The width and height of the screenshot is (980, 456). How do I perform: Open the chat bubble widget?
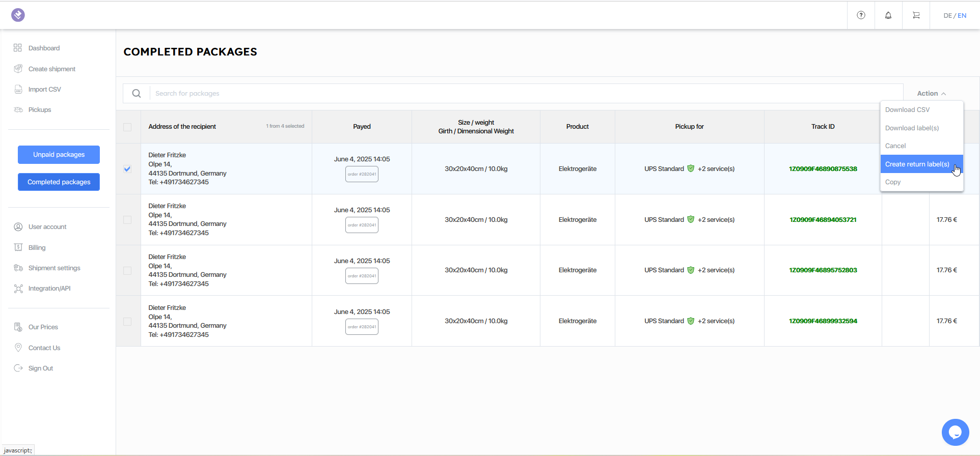[956, 433]
